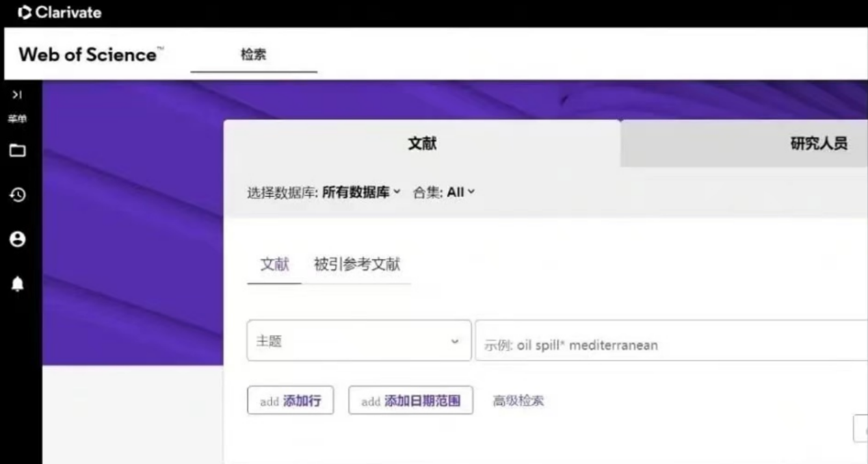Viewport: 868px width, 464px height.
Task: Select the 文献 sub-tab
Action: pyautogui.click(x=274, y=265)
